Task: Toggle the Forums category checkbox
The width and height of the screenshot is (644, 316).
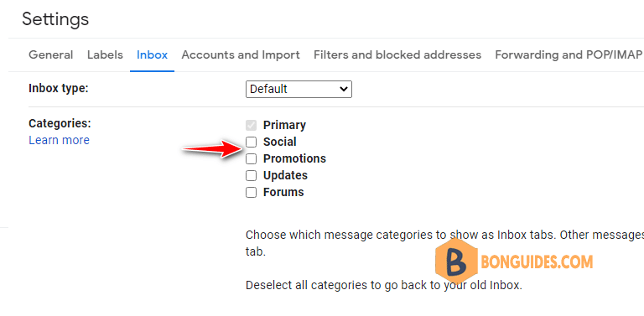Action: (x=251, y=192)
